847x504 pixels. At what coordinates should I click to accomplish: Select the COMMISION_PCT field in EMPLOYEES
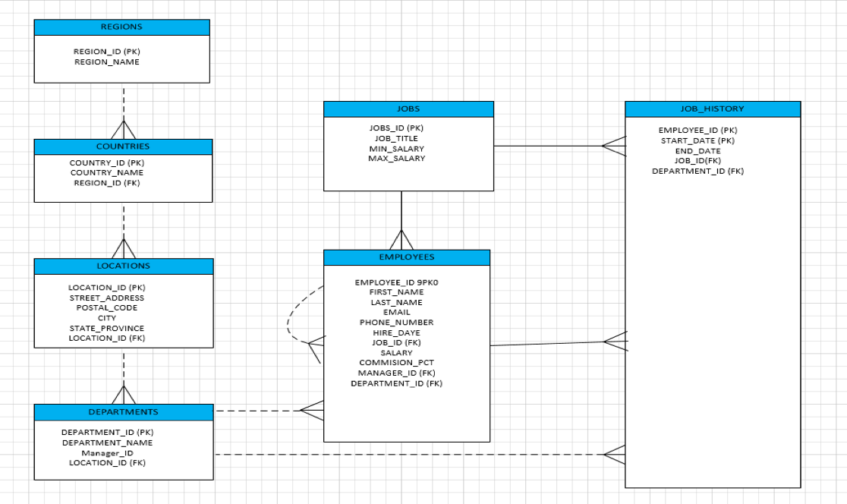(x=396, y=363)
